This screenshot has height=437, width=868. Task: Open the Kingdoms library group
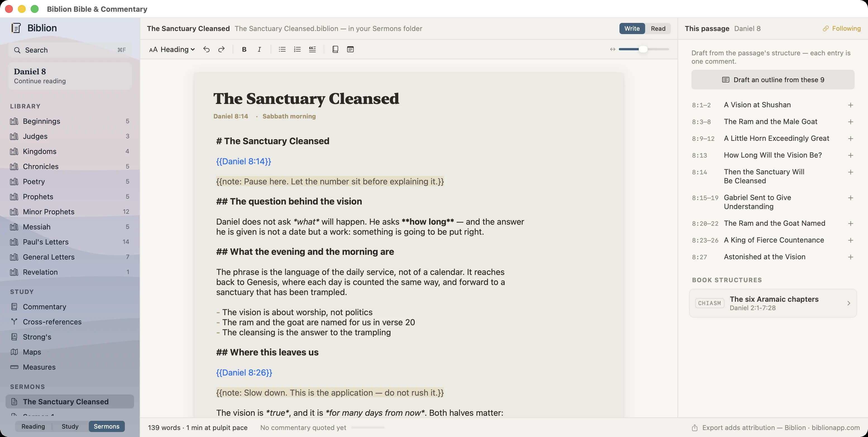[70, 151]
